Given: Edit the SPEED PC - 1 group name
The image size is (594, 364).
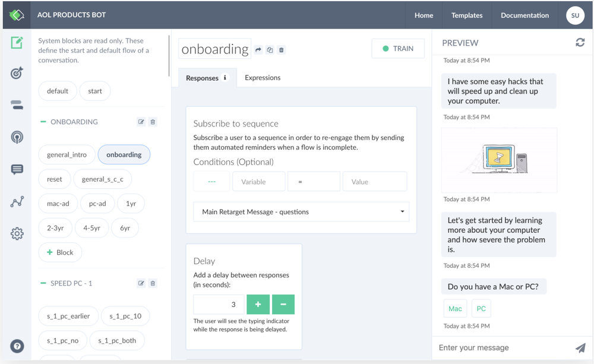Looking at the screenshot, I should [141, 283].
